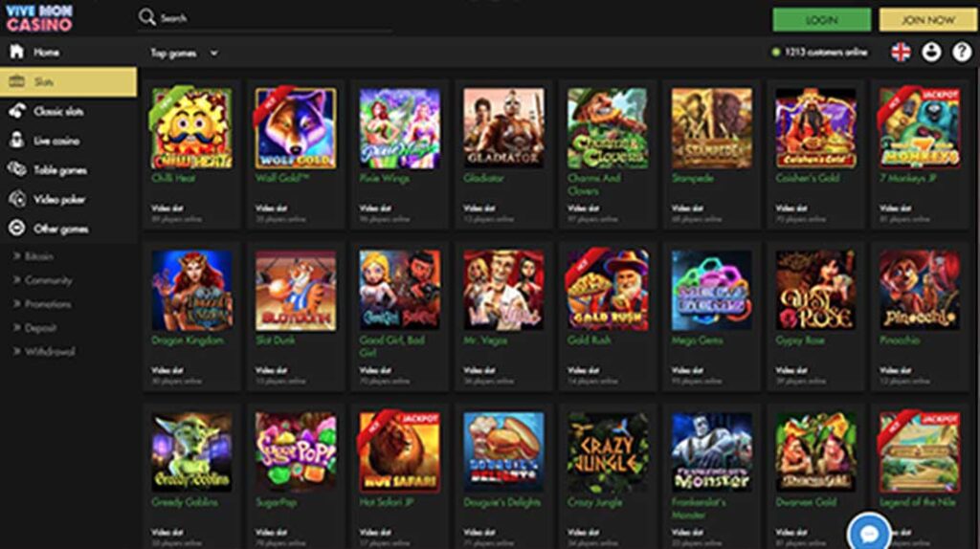Open the Legend of the Nile thumbnail
The width and height of the screenshot is (980, 549).
click(x=920, y=452)
